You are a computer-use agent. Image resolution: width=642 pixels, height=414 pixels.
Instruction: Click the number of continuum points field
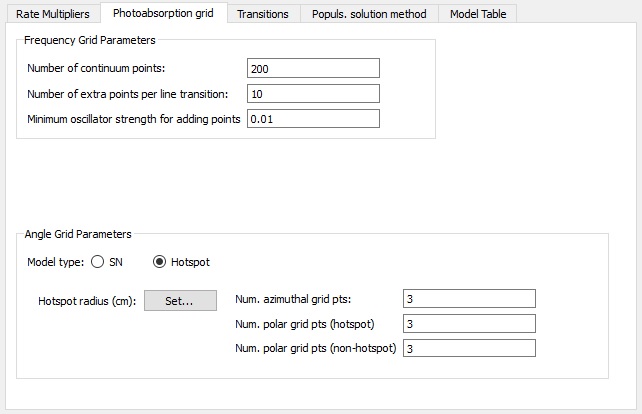click(x=313, y=68)
